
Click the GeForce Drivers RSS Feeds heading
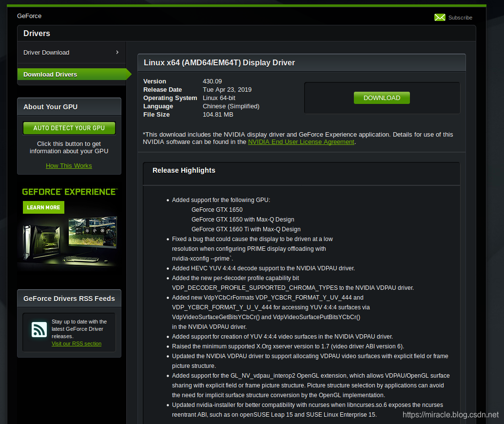pos(69,299)
